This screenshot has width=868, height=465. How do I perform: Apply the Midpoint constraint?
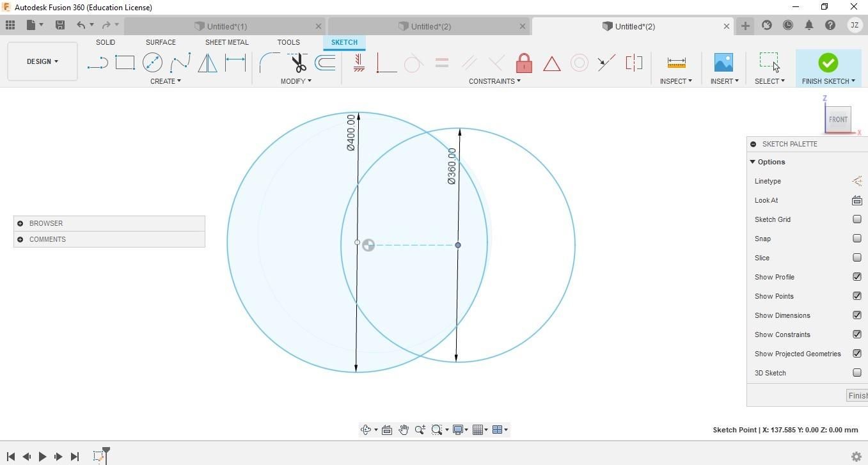[606, 63]
